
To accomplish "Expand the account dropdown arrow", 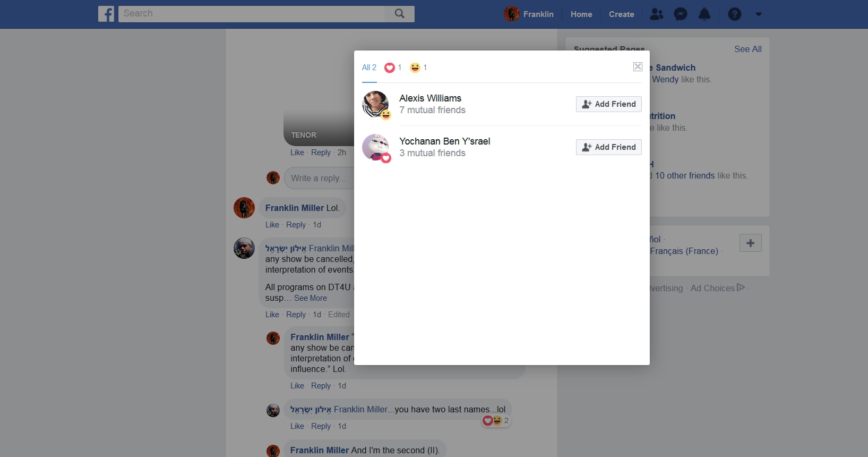I will [759, 14].
